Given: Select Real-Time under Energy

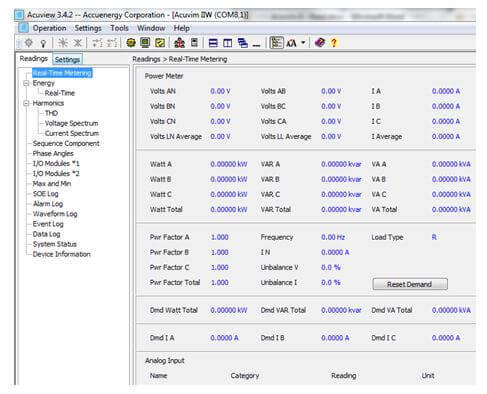Looking at the screenshot, I should (x=60, y=93).
